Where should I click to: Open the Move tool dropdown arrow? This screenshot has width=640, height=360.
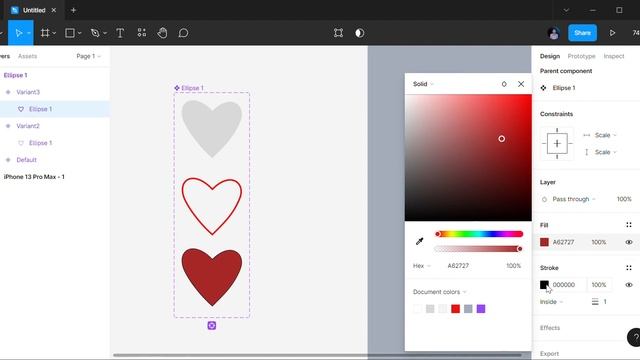click(x=29, y=33)
